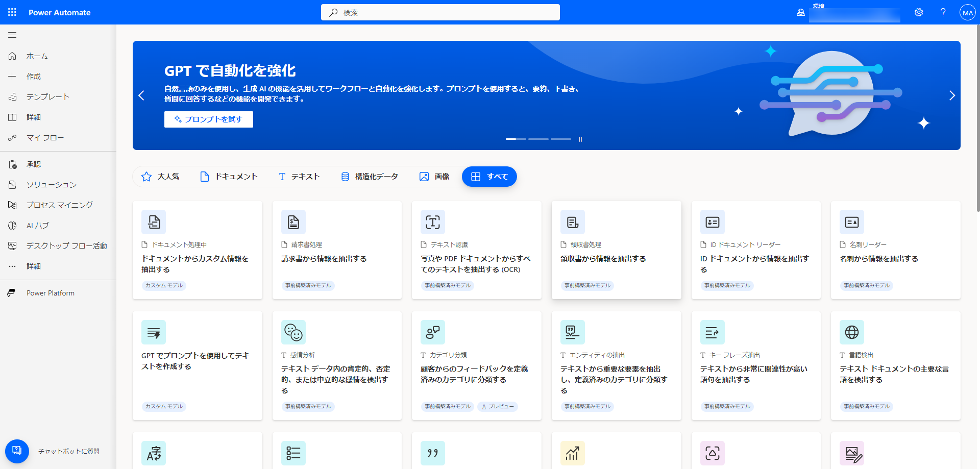Click the GPT prompt text card icon
The image size is (980, 469).
tap(154, 332)
